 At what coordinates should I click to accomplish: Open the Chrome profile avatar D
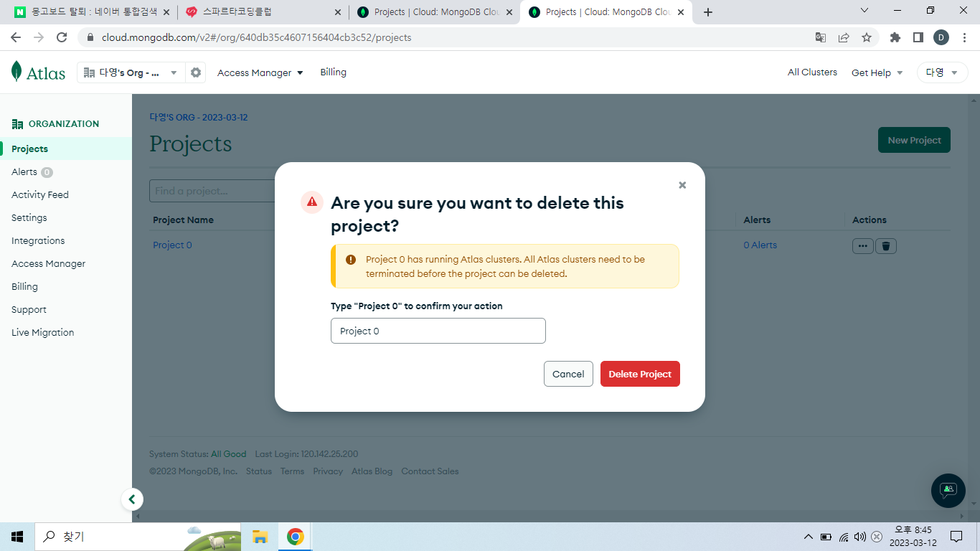[x=941, y=37]
